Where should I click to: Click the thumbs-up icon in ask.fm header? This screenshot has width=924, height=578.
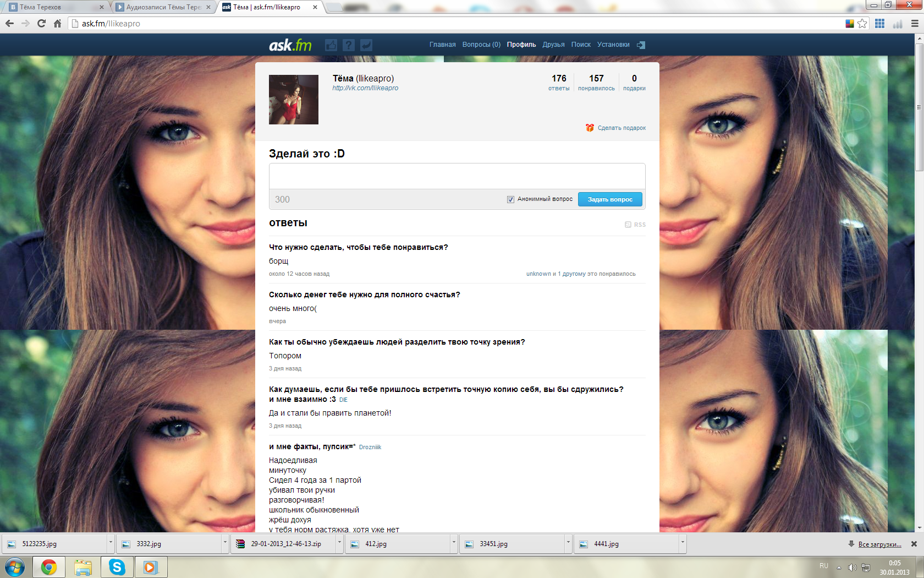click(331, 45)
